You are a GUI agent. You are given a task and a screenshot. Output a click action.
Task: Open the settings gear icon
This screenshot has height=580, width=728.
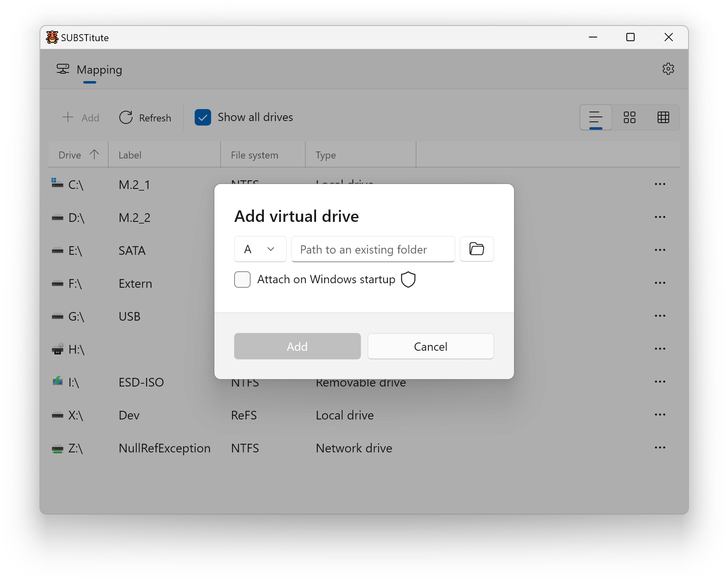coord(668,69)
